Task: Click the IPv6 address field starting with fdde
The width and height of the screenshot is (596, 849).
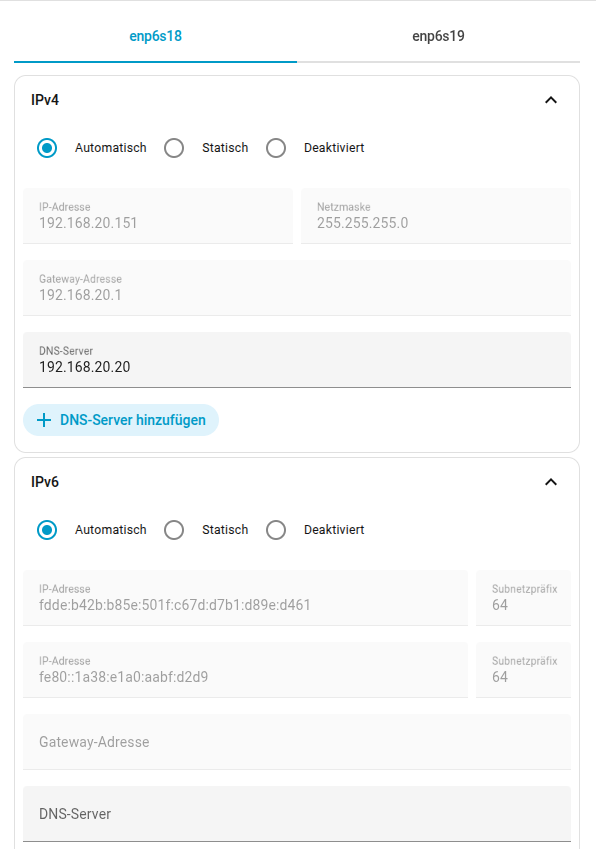Action: click(x=245, y=598)
